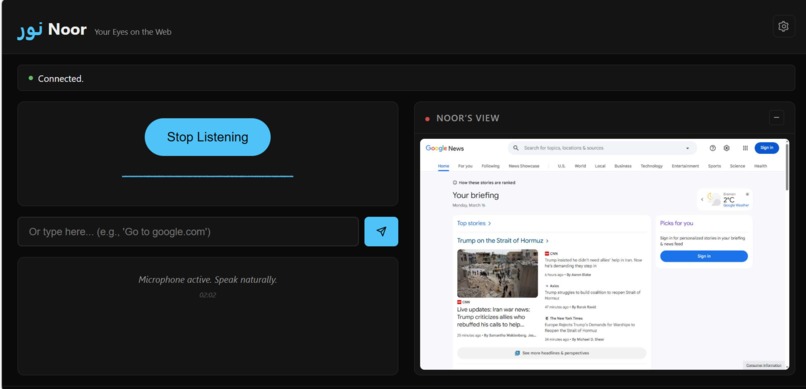
Task: Click the rubble street news thumbnail
Action: point(497,273)
